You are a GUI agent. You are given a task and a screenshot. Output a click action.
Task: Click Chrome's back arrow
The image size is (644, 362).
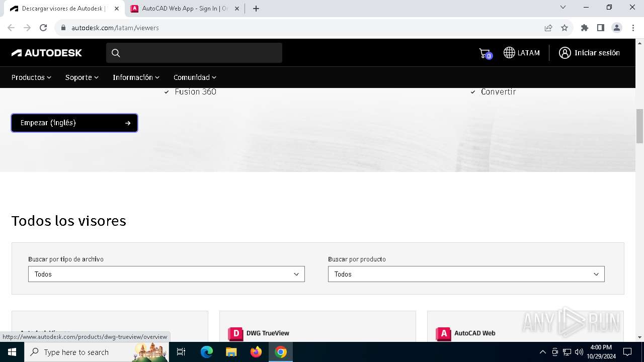[x=11, y=28]
